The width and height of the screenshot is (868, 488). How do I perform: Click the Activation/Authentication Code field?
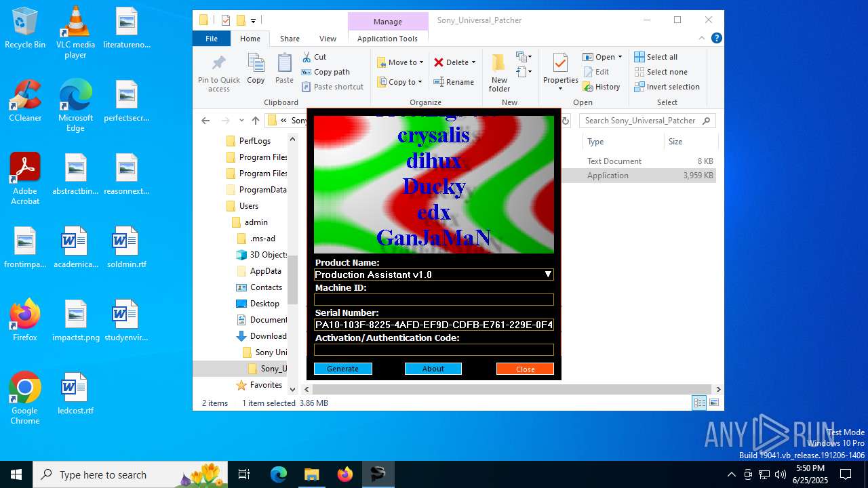point(434,350)
